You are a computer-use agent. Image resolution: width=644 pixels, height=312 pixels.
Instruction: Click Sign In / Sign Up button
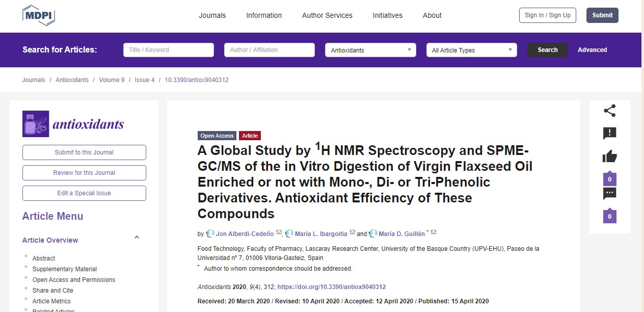click(x=547, y=15)
